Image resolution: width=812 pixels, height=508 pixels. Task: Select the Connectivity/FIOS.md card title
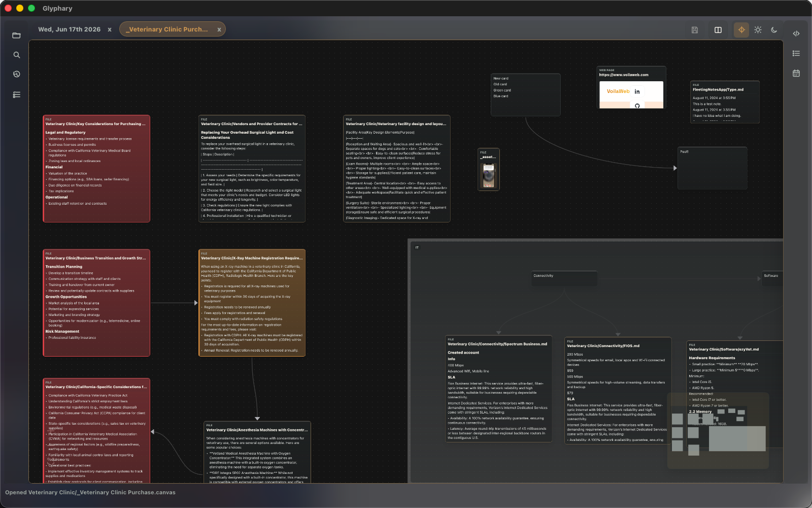click(x=603, y=346)
